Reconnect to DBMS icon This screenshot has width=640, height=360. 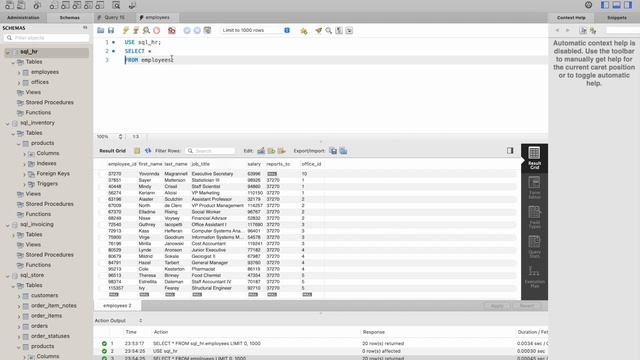(132, 5)
